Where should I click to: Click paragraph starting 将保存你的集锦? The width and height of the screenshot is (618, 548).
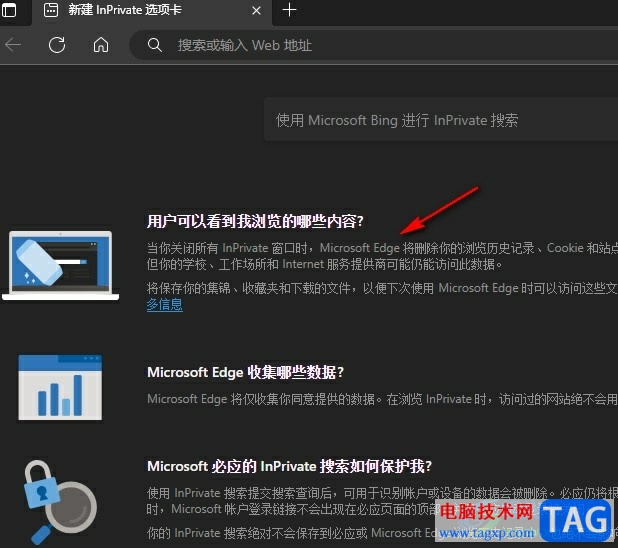coord(382,296)
